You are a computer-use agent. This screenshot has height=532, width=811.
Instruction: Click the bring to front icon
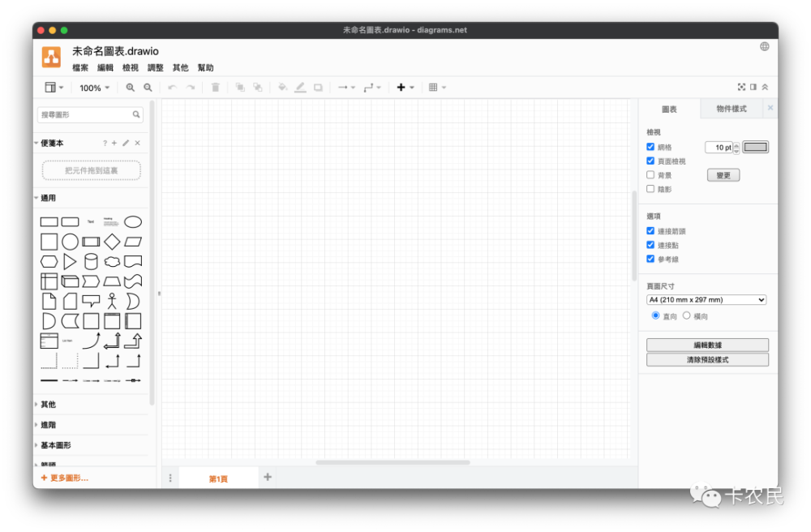[x=240, y=88]
